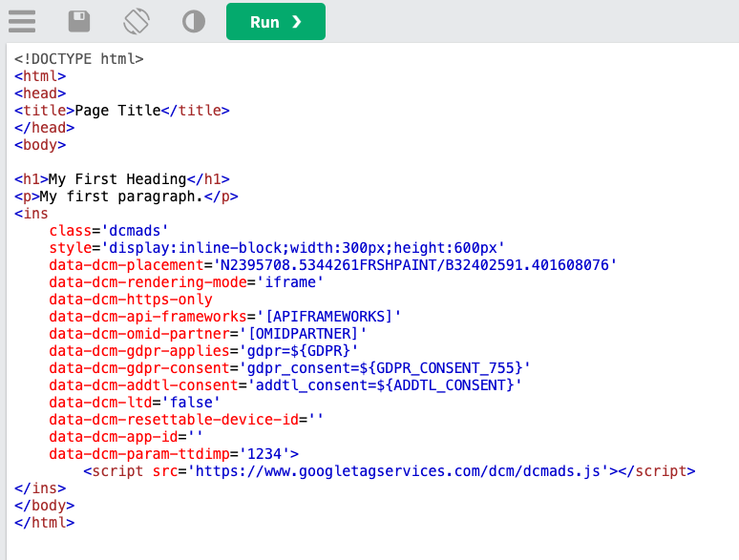Click the data-dcm-rendering-mode iframe value

tap(289, 282)
